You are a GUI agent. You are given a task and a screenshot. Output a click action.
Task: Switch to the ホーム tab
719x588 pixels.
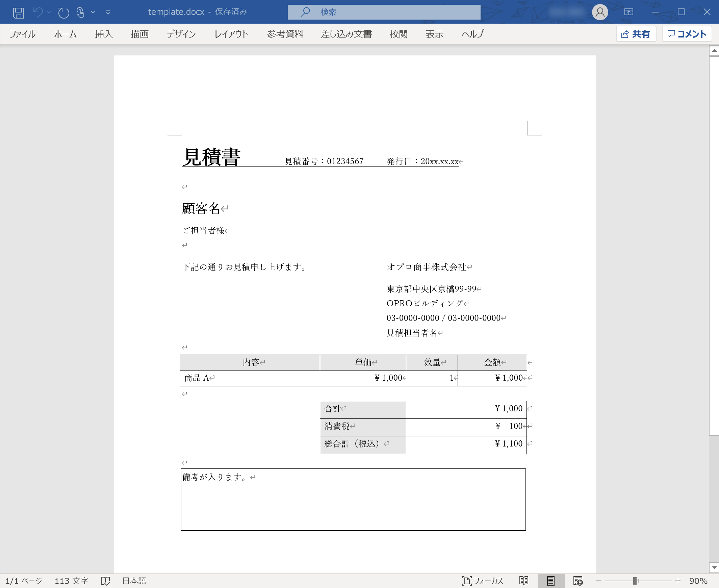(66, 34)
